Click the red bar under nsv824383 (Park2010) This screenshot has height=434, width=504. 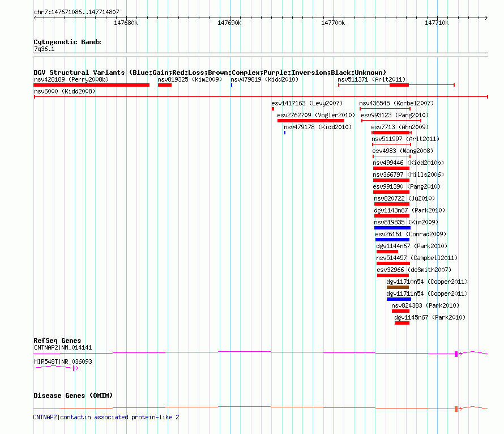pos(400,311)
